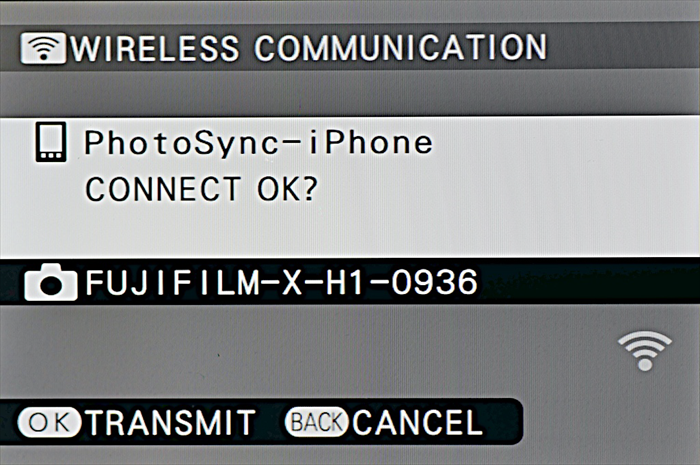Click the Wi-Fi signal strength indicator
The height and width of the screenshot is (465, 700).
click(x=645, y=350)
